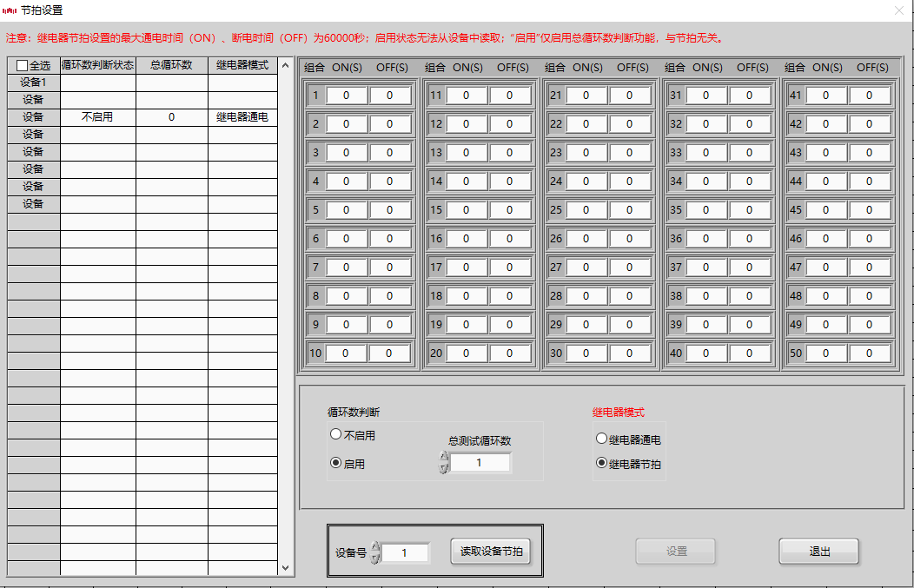
Task: Click the 读取设备节拍 button
Action: (x=491, y=551)
